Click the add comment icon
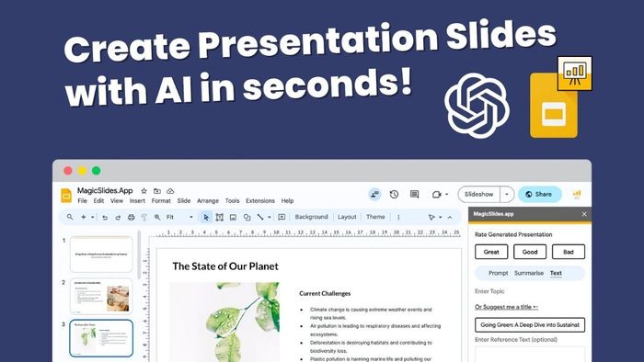Viewport: 644px width, 362px height. coord(282,217)
